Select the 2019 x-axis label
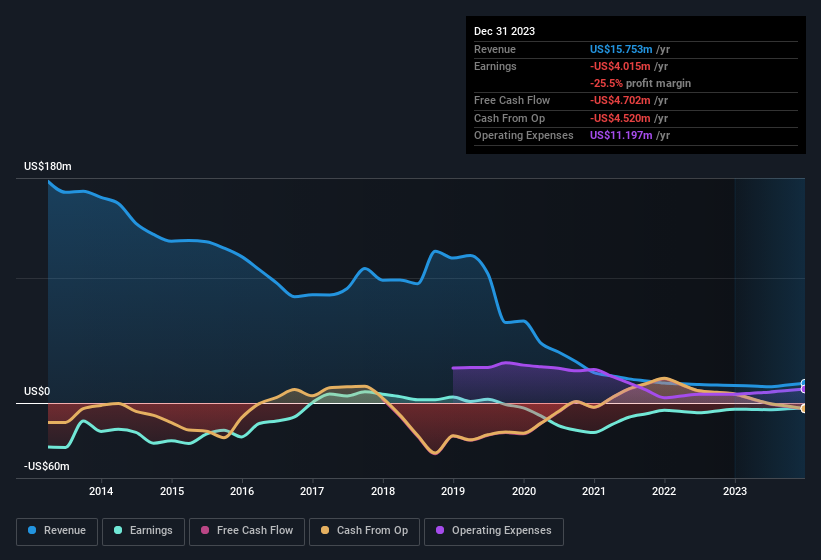821x560 pixels. click(453, 491)
